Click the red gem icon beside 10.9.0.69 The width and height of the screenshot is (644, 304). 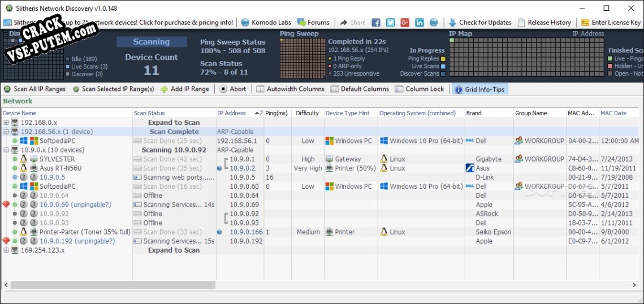(6, 205)
